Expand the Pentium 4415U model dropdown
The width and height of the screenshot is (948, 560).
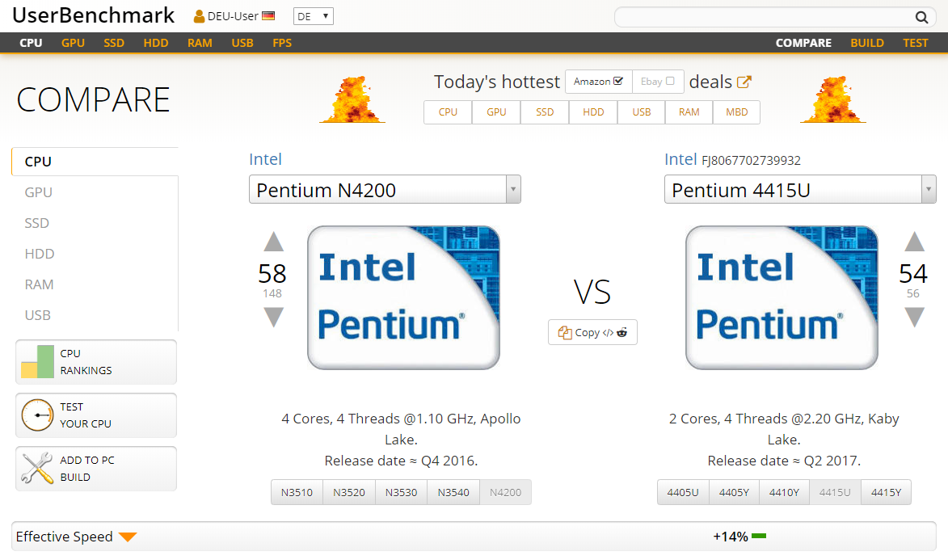point(928,190)
